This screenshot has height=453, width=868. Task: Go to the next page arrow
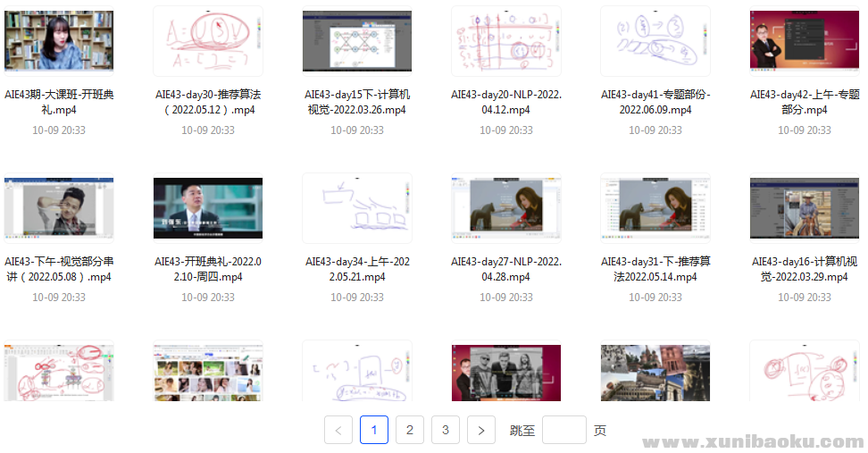click(x=480, y=430)
